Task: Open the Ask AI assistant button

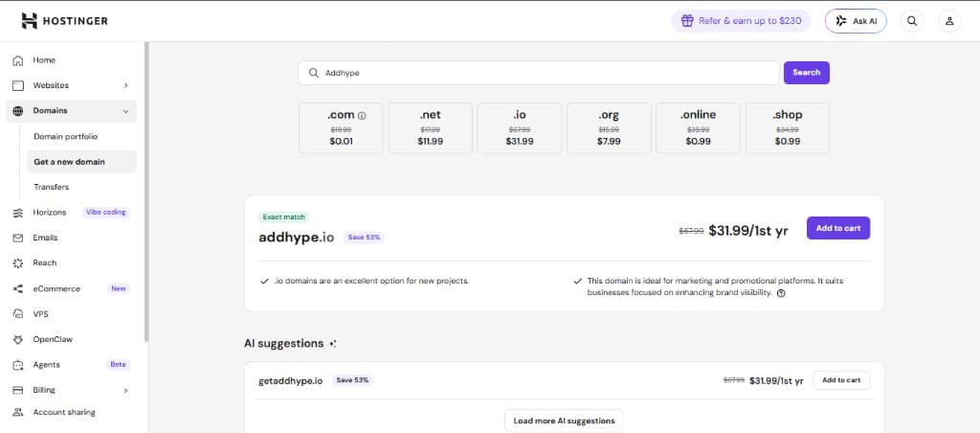Action: (856, 21)
